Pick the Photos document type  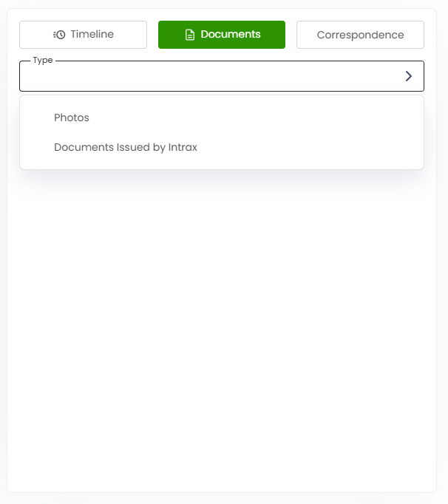tap(72, 118)
